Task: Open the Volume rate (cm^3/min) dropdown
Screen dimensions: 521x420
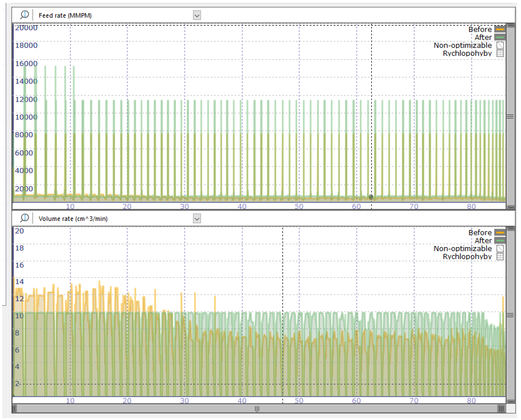Action: (197, 219)
